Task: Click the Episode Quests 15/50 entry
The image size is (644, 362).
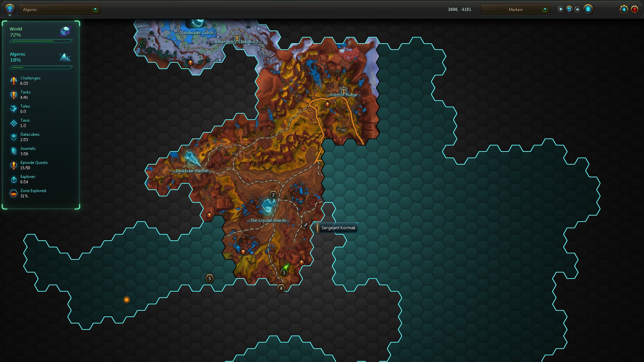Action: point(34,165)
